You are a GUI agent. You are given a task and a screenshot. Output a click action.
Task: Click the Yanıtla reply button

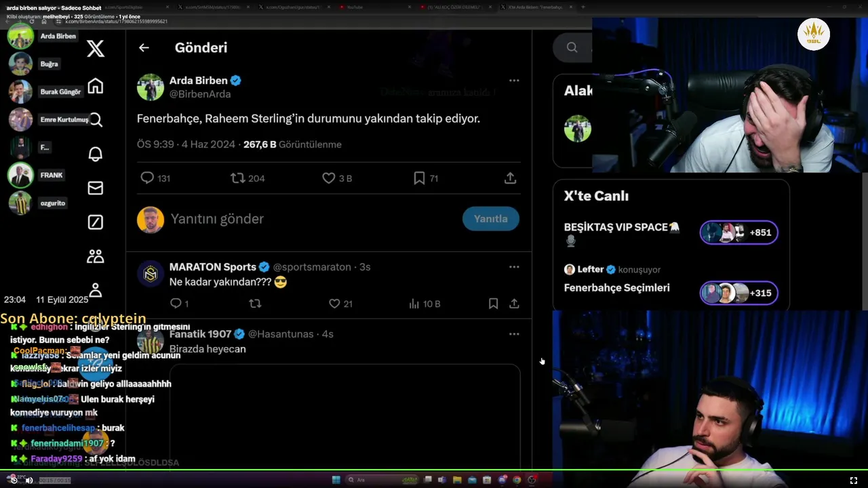490,219
